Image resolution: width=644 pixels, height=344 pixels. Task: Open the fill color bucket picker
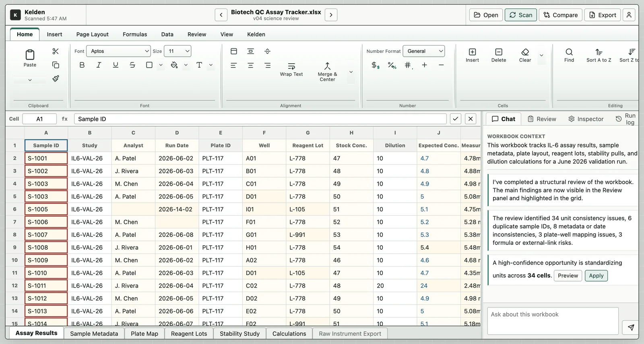(x=174, y=65)
